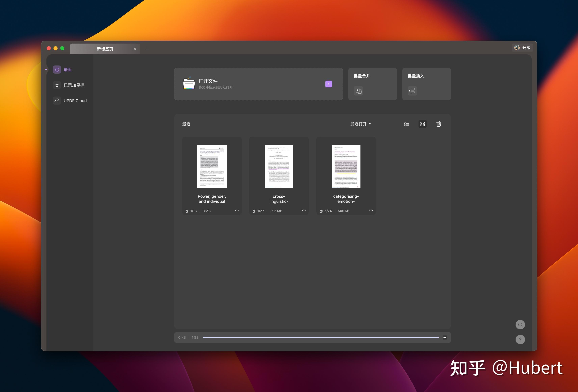
Task: Open options menu of categorising-emotion- file
Action: (371, 210)
